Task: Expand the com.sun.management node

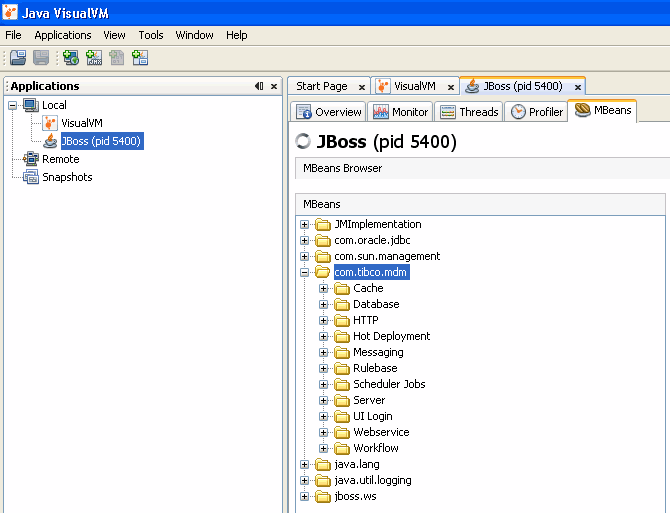Action: pos(304,257)
